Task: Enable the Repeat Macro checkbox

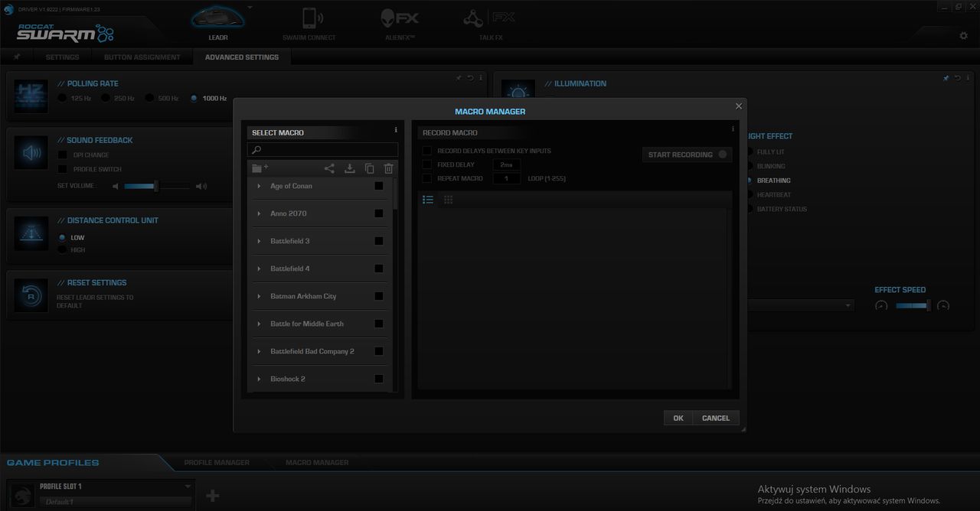Action: 427,178
